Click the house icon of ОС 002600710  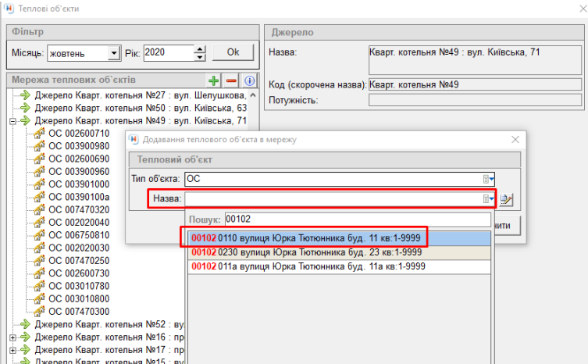click(x=40, y=134)
